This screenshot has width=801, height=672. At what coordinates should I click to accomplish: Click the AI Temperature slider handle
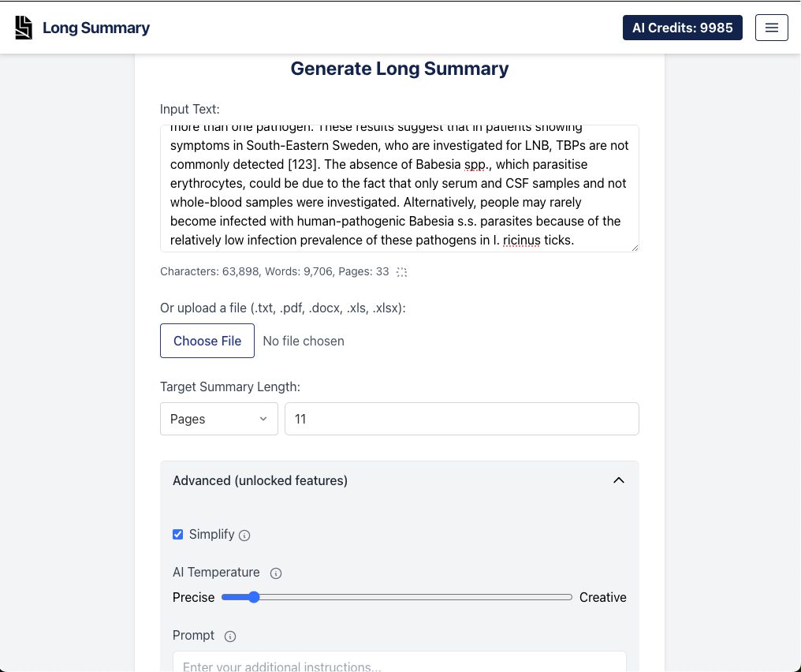(253, 597)
